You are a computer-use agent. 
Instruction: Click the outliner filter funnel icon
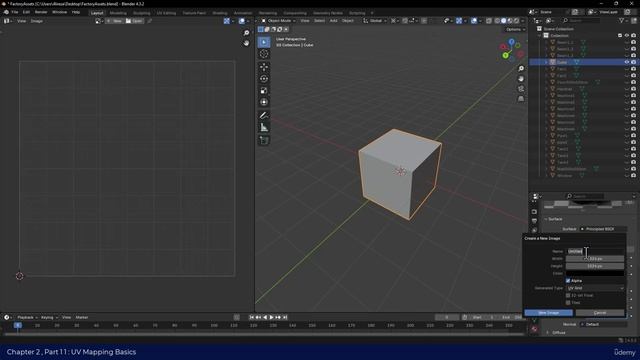pos(622,20)
